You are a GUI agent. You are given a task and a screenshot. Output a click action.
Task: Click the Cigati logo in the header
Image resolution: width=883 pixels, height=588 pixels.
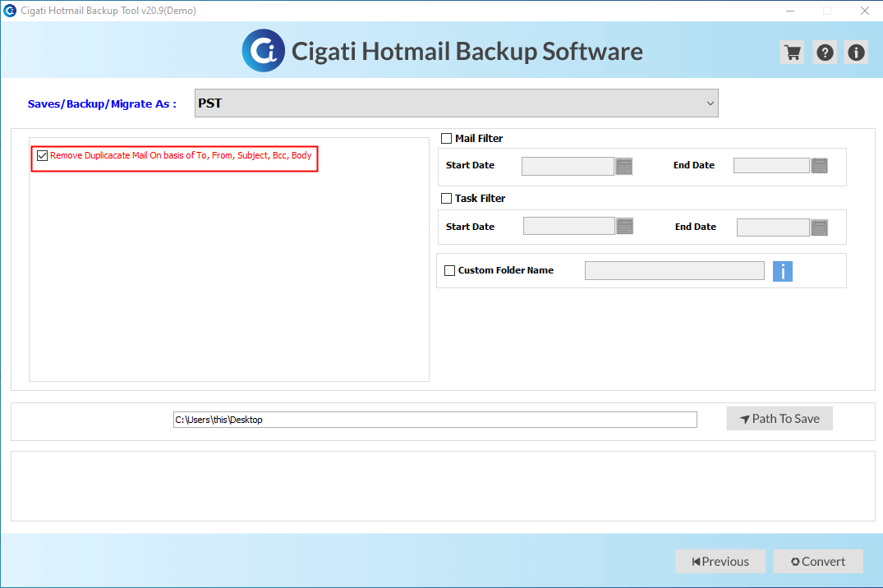[264, 51]
